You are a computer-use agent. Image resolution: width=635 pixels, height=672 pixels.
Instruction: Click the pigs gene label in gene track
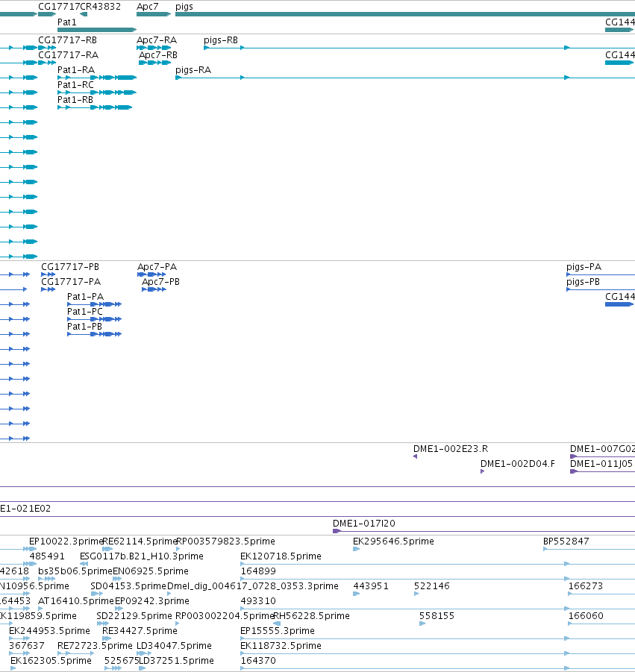coord(184,7)
